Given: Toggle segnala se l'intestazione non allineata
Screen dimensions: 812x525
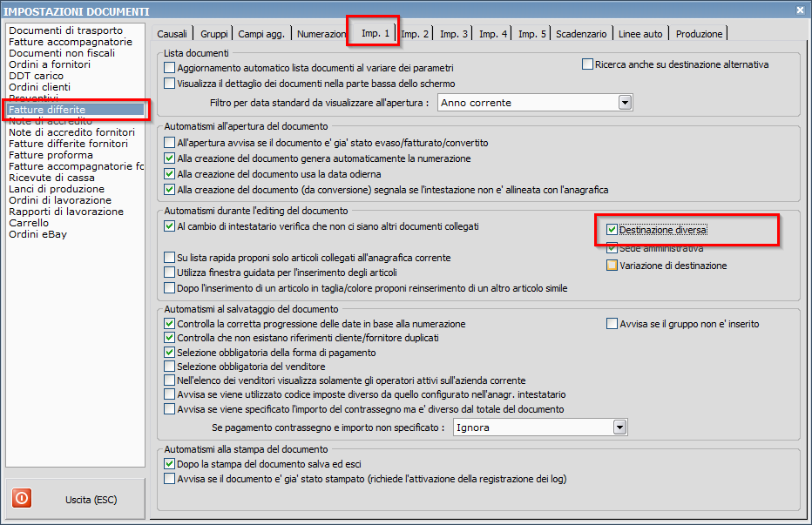Looking at the screenshot, I should [x=169, y=189].
